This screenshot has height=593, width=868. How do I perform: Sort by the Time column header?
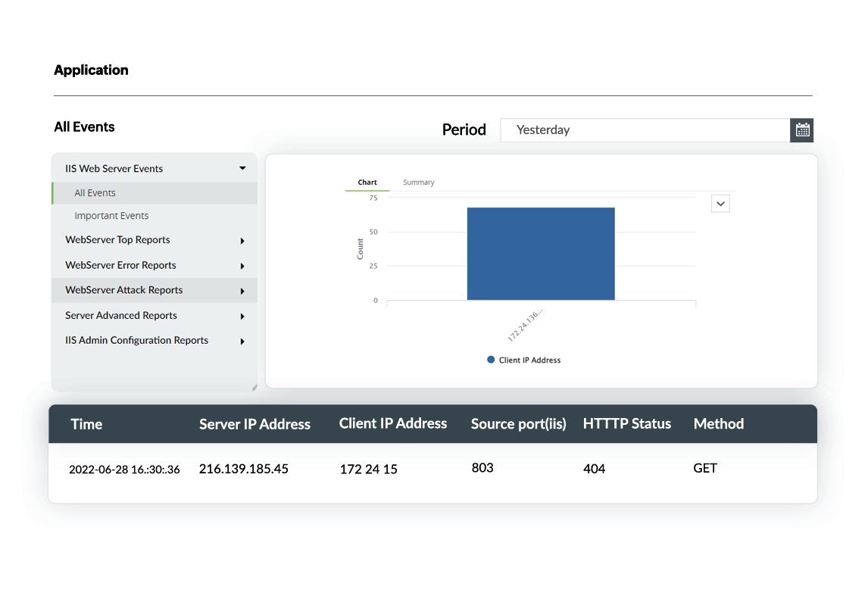coord(86,424)
